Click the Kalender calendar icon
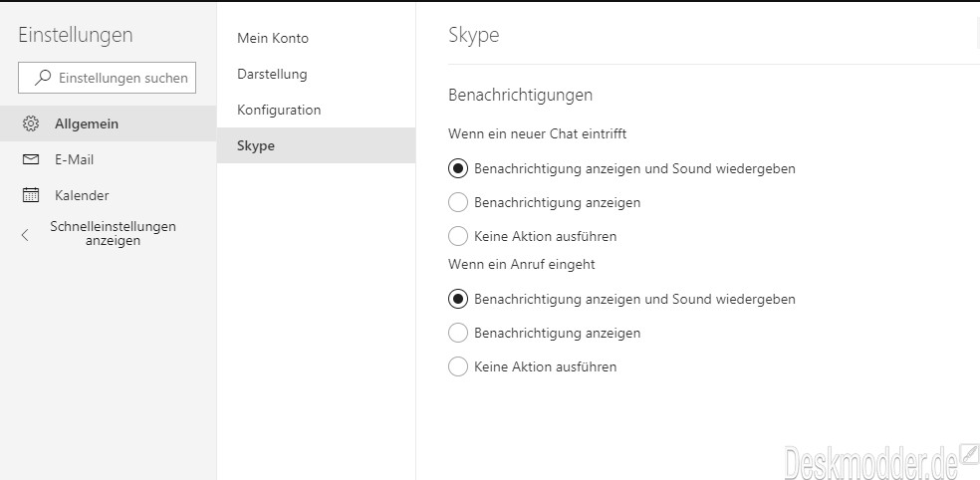This screenshot has width=980, height=480. pos(31,195)
